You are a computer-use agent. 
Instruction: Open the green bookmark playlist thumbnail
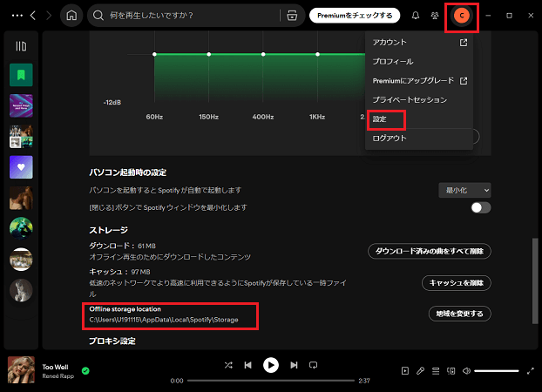pyautogui.click(x=21, y=75)
